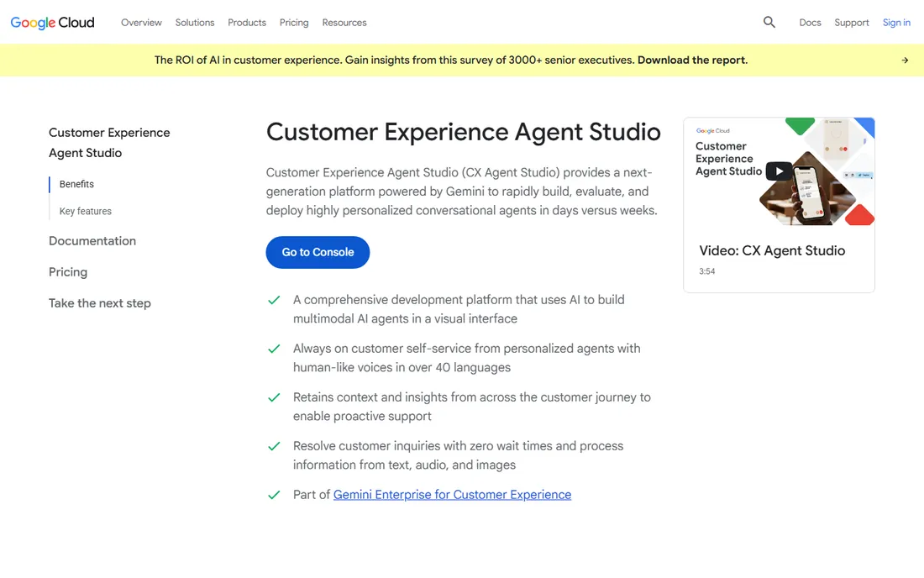Click the banner text 'The ROI of AI in customer experience'
924x578 pixels.
click(x=248, y=60)
